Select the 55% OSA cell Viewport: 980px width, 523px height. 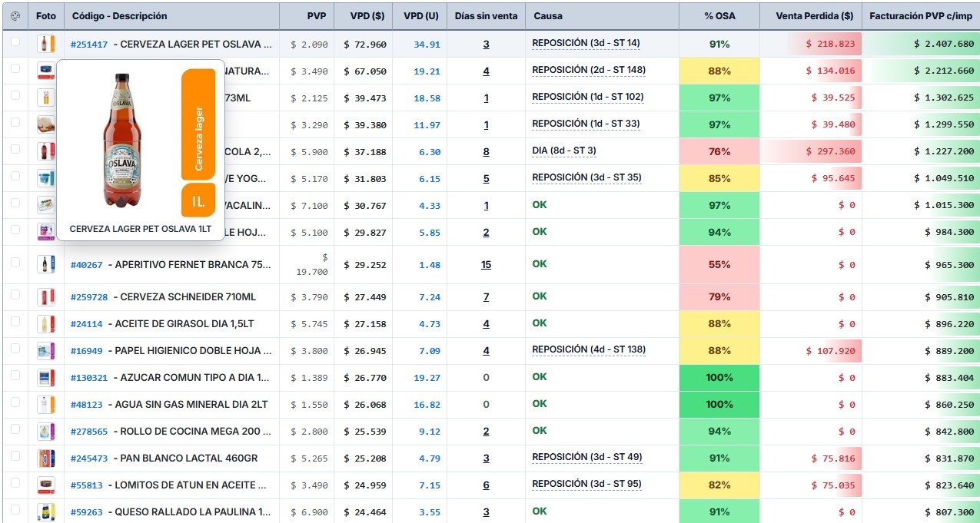click(x=719, y=264)
